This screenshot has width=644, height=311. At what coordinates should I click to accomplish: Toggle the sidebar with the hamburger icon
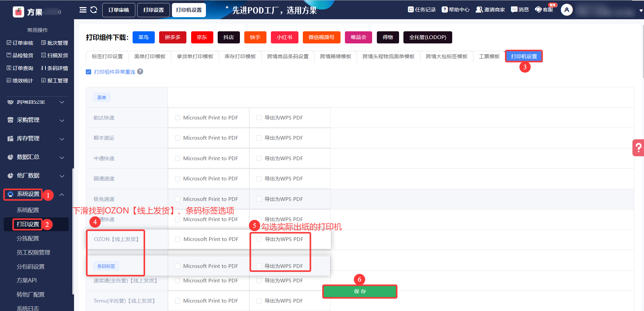83,10
